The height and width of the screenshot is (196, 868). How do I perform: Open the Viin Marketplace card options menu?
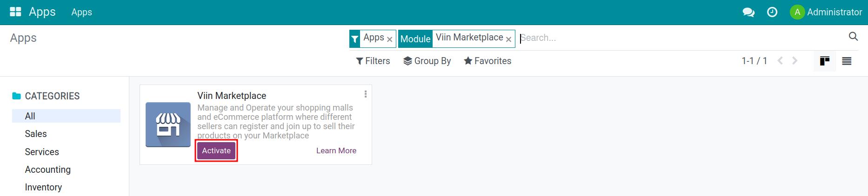(x=366, y=94)
